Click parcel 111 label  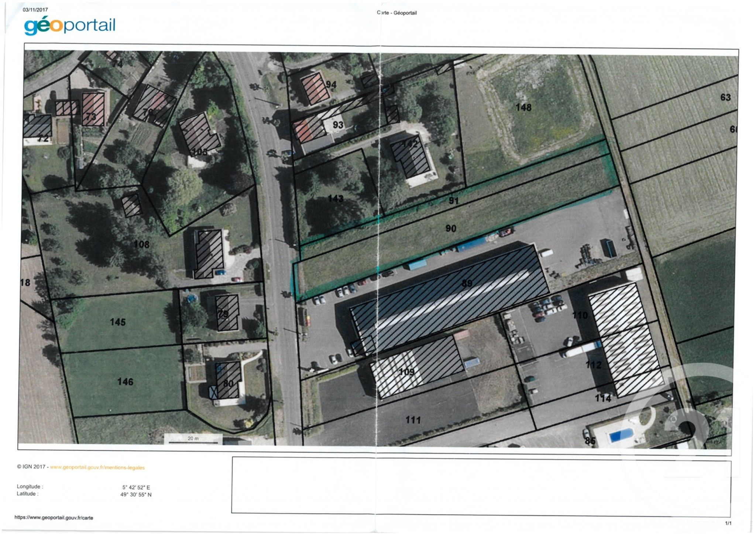click(413, 420)
